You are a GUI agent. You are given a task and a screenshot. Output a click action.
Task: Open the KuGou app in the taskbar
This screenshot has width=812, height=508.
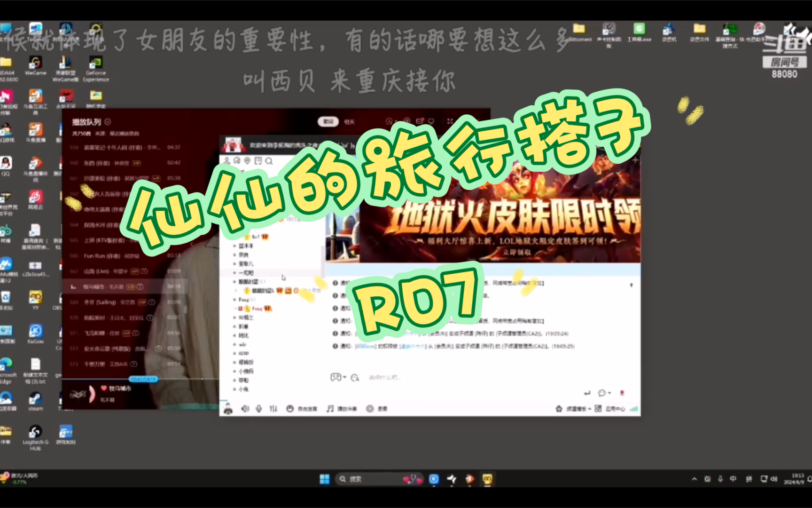click(434, 479)
